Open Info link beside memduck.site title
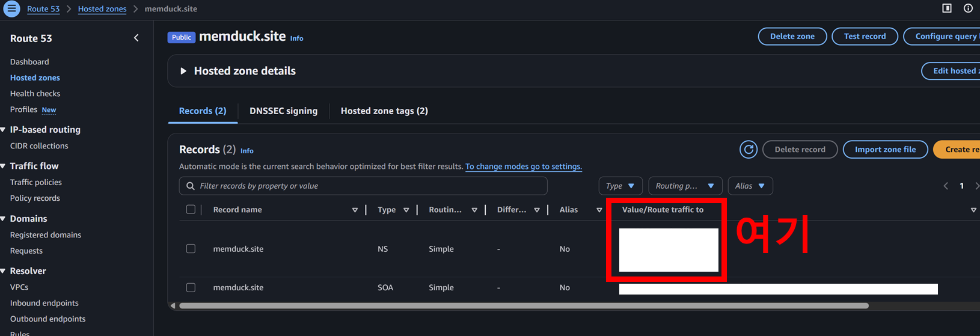Image resolution: width=980 pixels, height=336 pixels. pos(297,38)
